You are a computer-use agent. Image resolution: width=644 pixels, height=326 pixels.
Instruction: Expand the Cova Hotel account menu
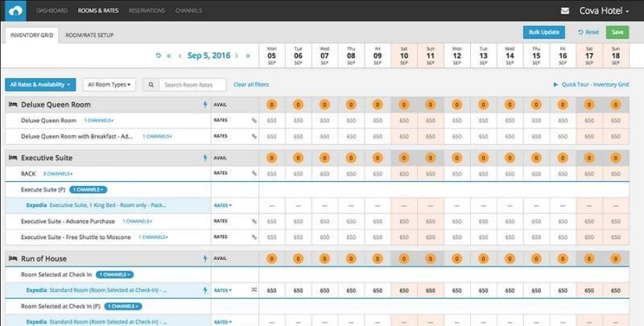pyautogui.click(x=604, y=11)
